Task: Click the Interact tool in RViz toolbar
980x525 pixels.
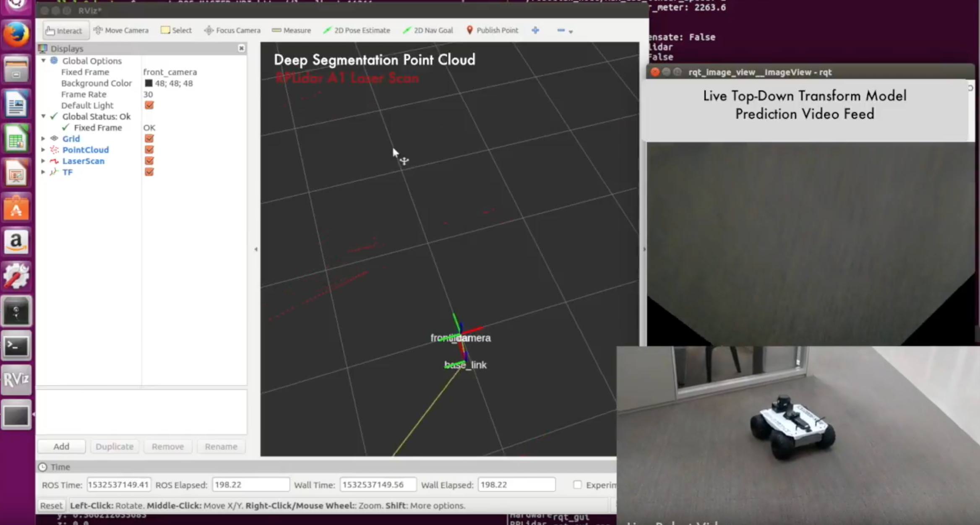Action: click(63, 30)
